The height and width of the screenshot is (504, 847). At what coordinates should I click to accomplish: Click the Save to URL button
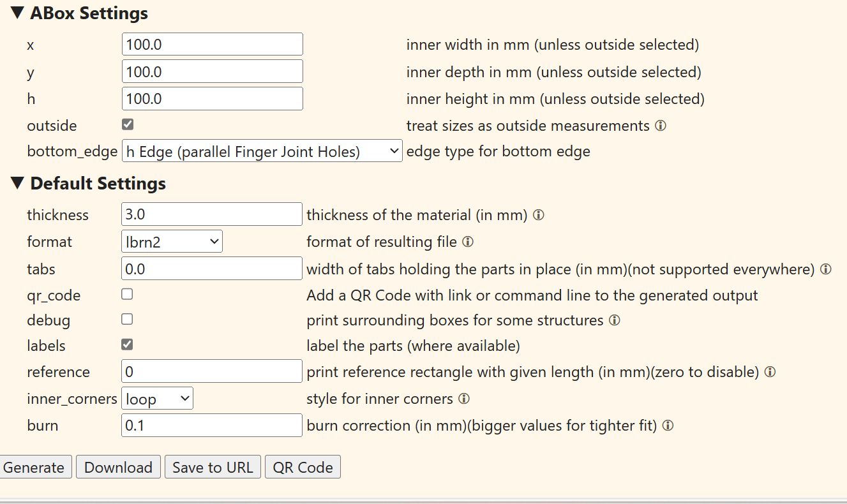pyautogui.click(x=213, y=466)
